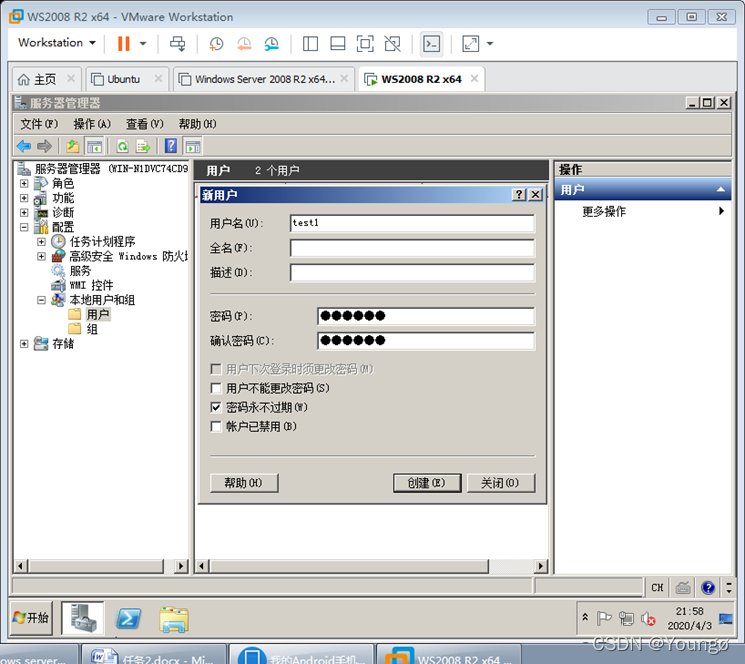This screenshot has height=664, width=745.
Task: Open the 开始 menu
Action: (x=30, y=617)
